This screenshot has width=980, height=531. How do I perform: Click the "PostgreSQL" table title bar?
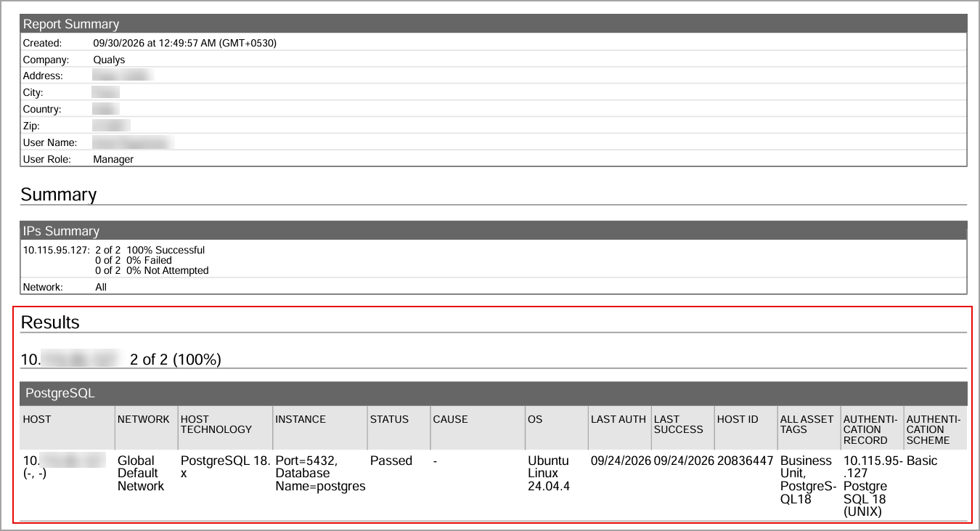493,394
